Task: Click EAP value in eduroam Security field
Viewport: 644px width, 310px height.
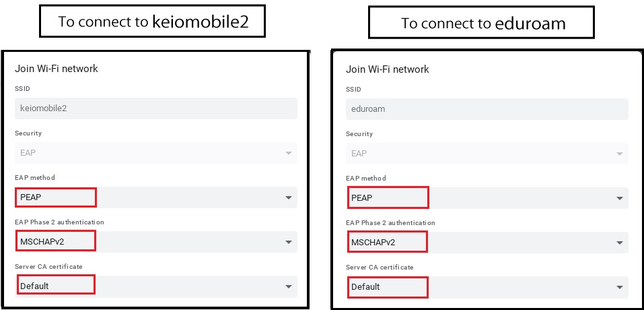Action: click(x=359, y=154)
